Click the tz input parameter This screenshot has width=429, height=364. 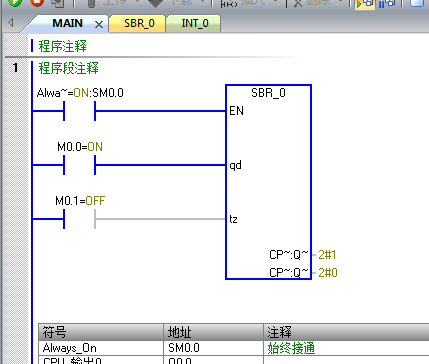(x=233, y=219)
